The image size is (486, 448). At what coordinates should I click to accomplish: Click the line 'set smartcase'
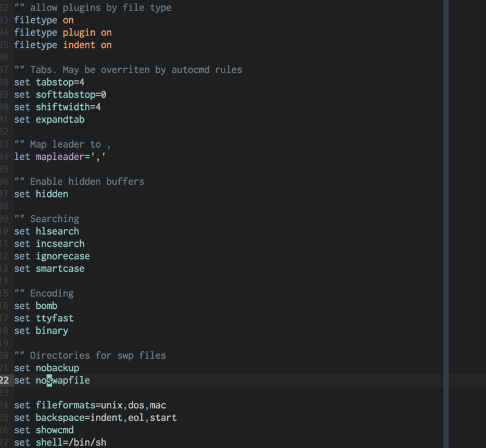[x=49, y=269]
